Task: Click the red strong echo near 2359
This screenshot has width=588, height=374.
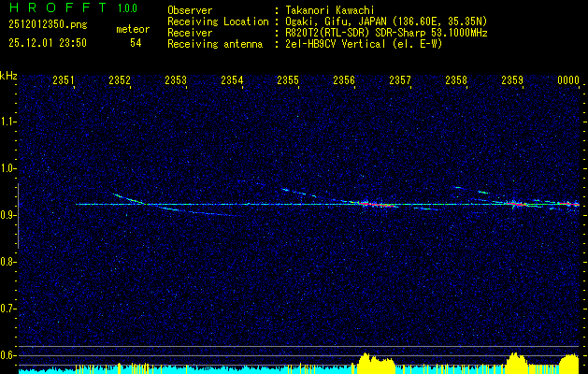Action: pos(516,204)
